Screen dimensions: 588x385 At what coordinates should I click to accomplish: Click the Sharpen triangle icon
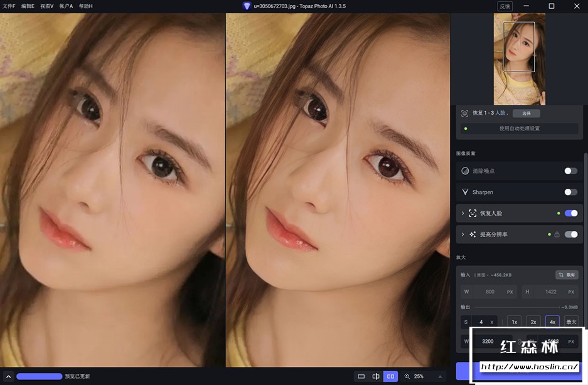465,192
